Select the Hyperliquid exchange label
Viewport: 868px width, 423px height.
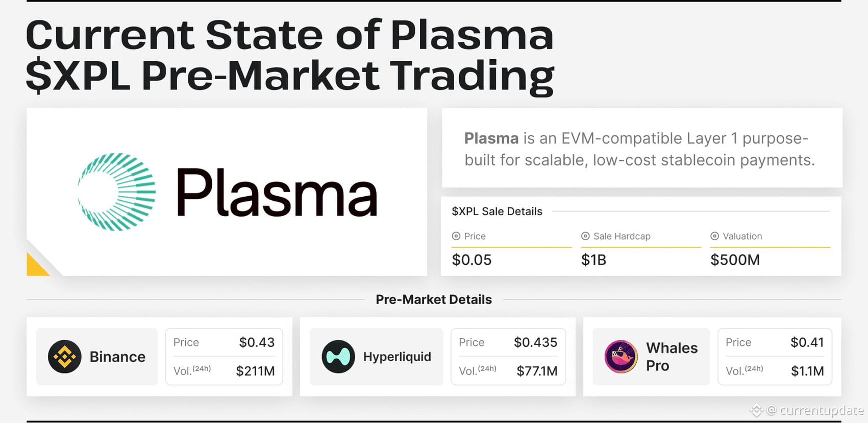point(397,357)
